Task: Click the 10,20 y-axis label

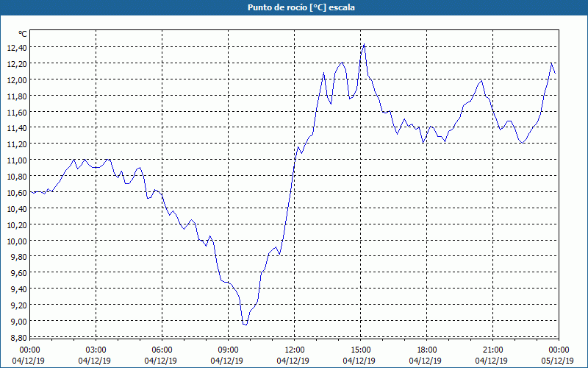Action: pos(17,225)
